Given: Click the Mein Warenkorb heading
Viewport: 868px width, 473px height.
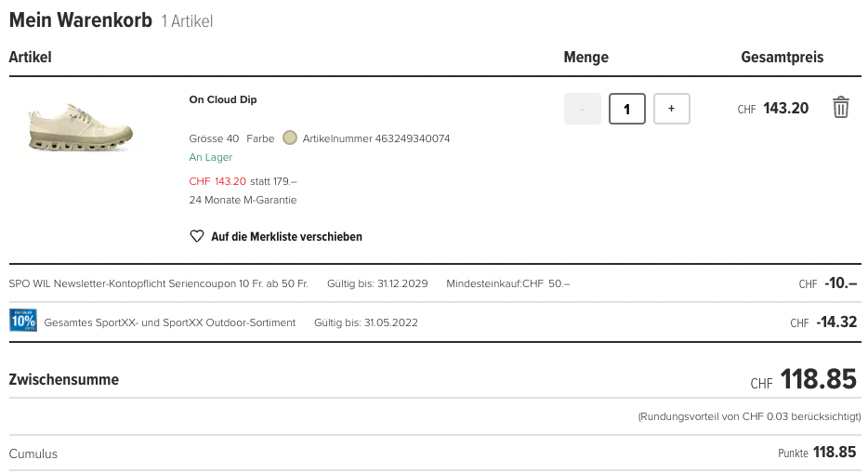Looking at the screenshot, I should 80,20.
